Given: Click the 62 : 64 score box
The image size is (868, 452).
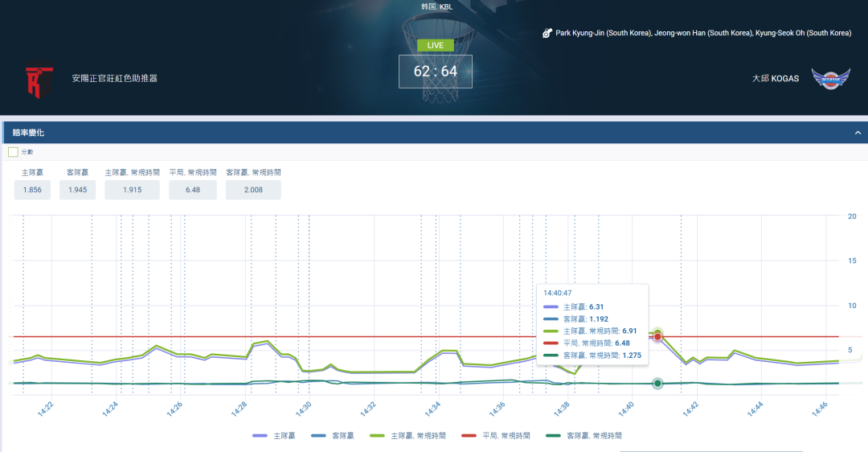Looking at the screenshot, I should pyautogui.click(x=435, y=72).
